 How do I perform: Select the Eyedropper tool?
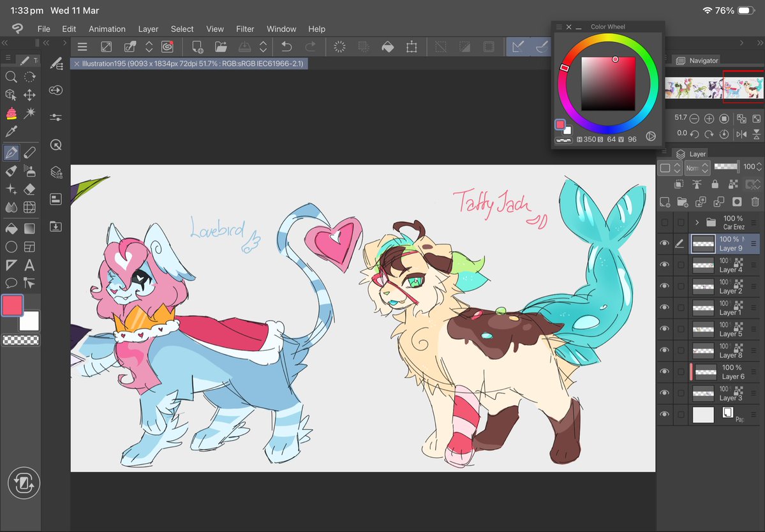11,131
